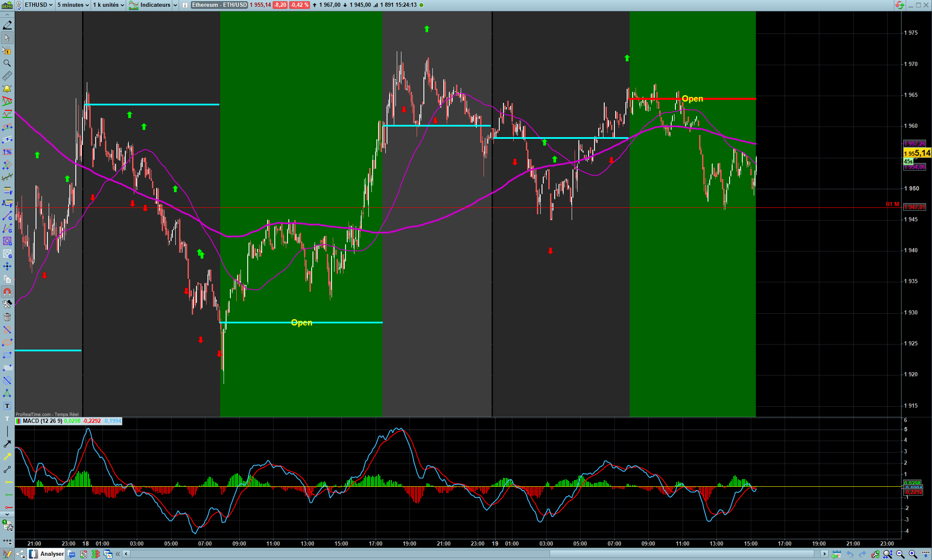
Task: Toggle the pin icon beside ETHUSD
Action: pos(19,5)
